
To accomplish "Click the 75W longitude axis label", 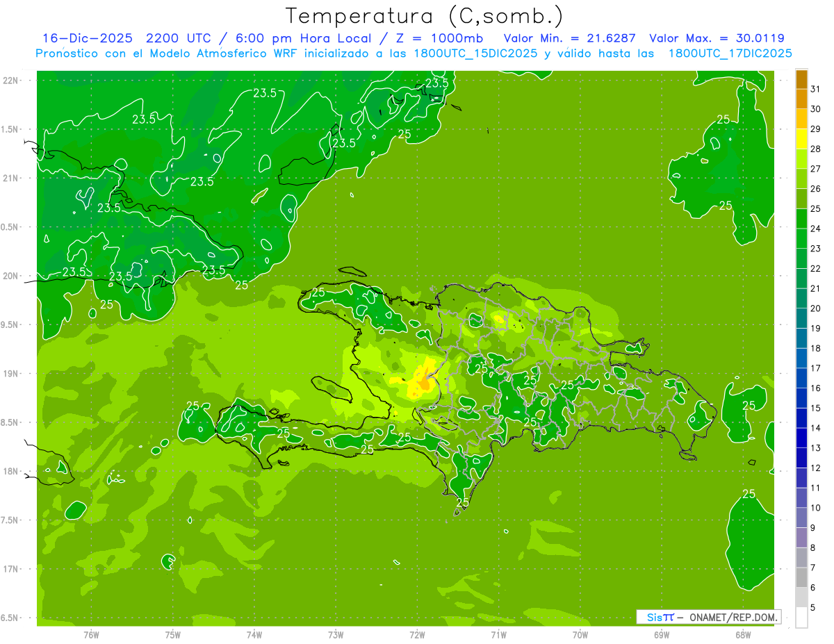I will coord(172,634).
